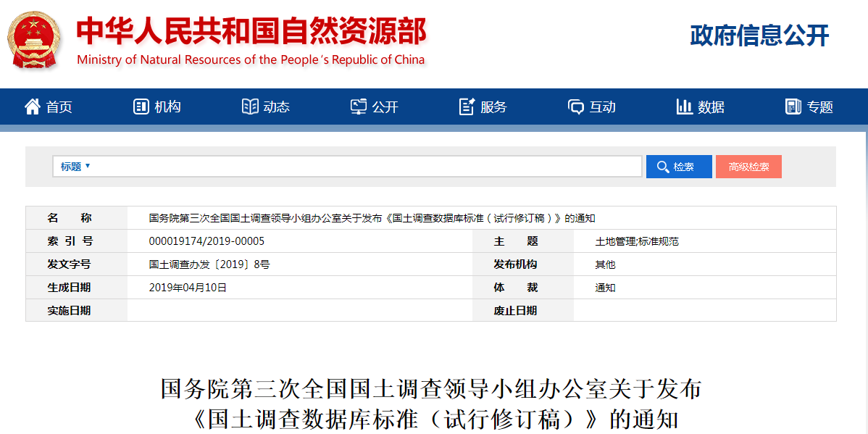Select the 体裁 value 通知
This screenshot has width=868, height=434.
coord(605,288)
